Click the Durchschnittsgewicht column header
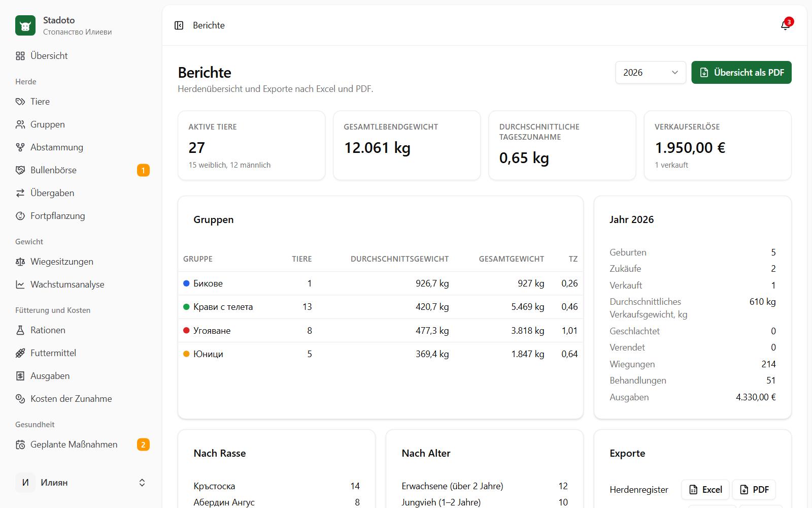 pyautogui.click(x=399, y=259)
